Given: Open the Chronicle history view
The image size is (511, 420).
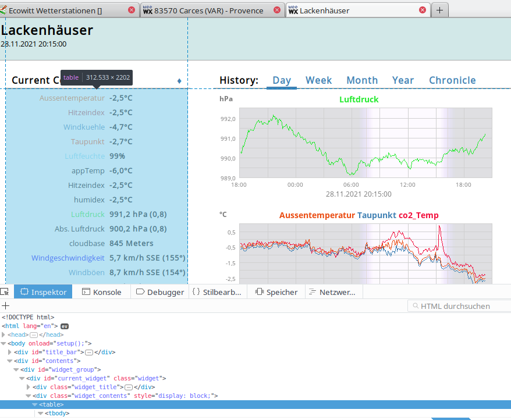Looking at the screenshot, I should [452, 80].
